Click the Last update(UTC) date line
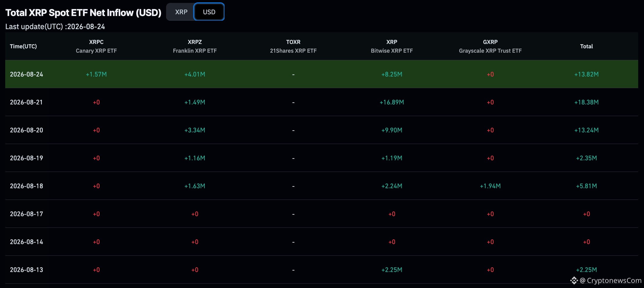The height and width of the screenshot is (288, 644). [55, 26]
